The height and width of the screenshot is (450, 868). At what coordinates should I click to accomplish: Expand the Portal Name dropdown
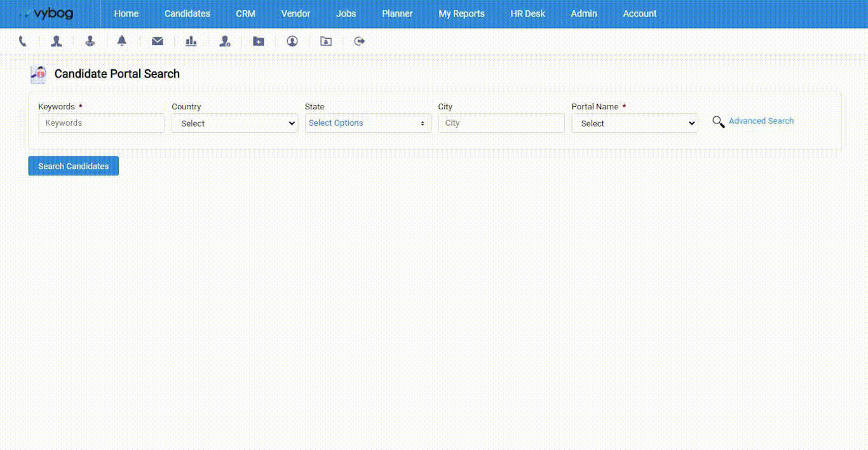point(634,123)
